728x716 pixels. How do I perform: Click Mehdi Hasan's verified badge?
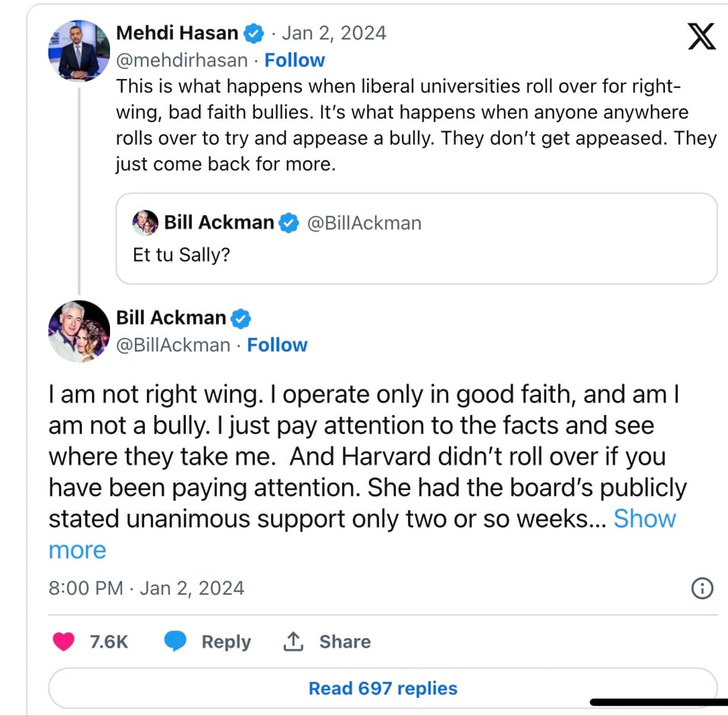coord(253,33)
